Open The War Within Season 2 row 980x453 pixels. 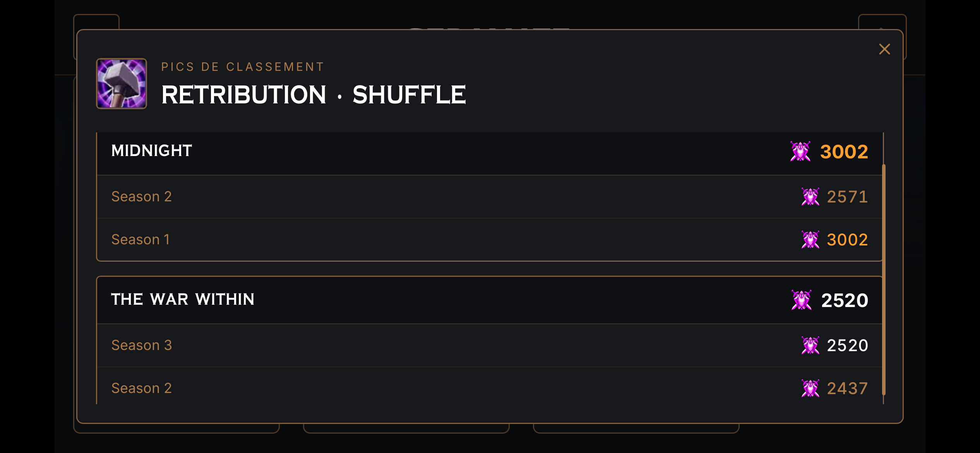point(490,387)
